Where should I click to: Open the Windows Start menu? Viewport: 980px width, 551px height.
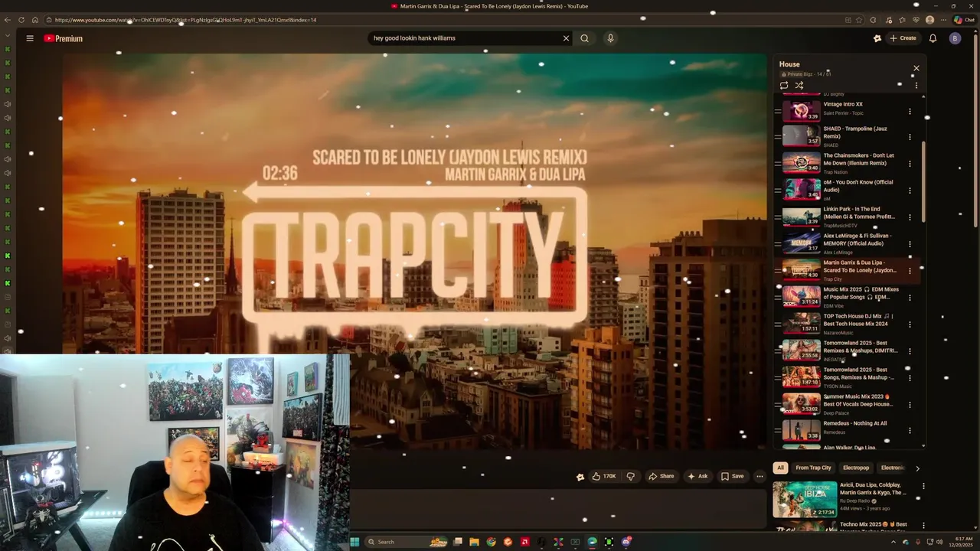(354, 542)
